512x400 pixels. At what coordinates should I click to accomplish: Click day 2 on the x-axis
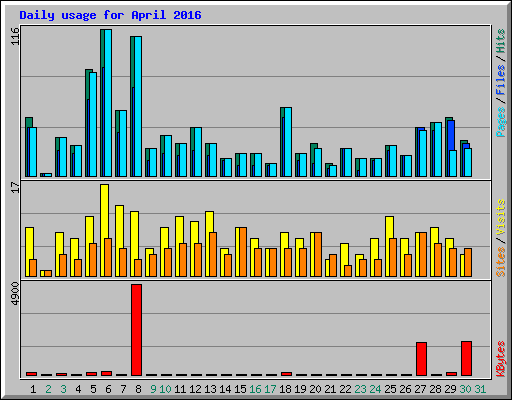[x=48, y=389]
